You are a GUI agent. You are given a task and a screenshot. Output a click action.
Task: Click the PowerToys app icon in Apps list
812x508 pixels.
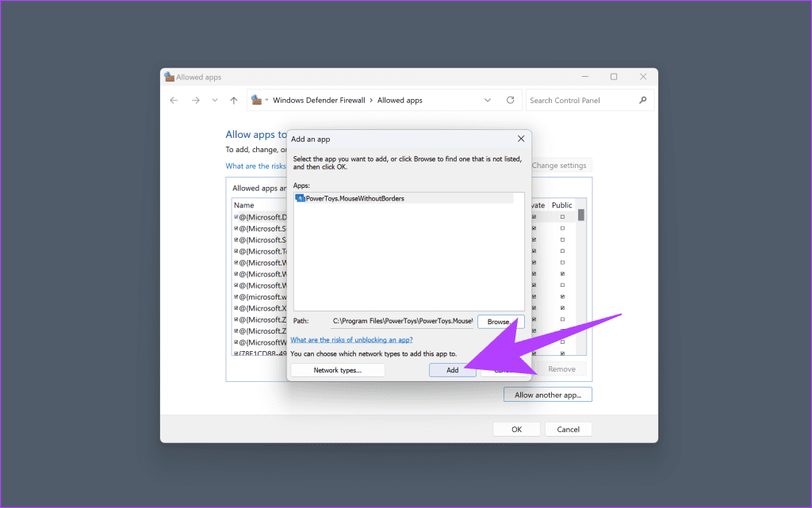click(300, 198)
